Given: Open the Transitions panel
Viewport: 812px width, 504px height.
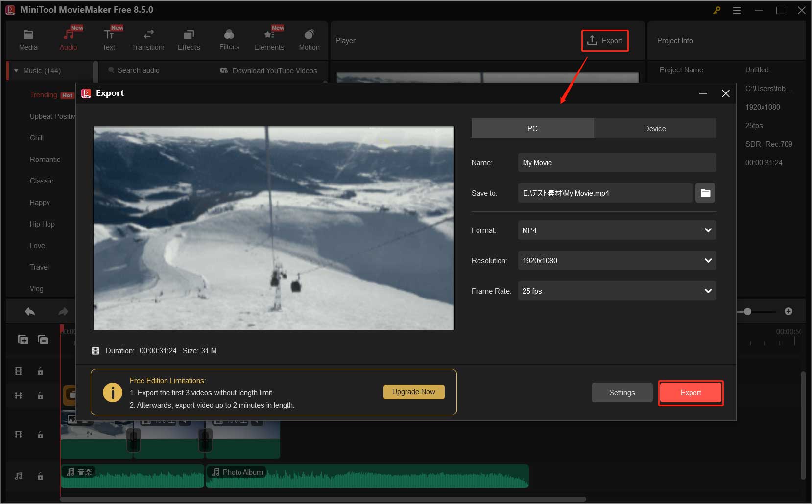Looking at the screenshot, I should click(147, 38).
